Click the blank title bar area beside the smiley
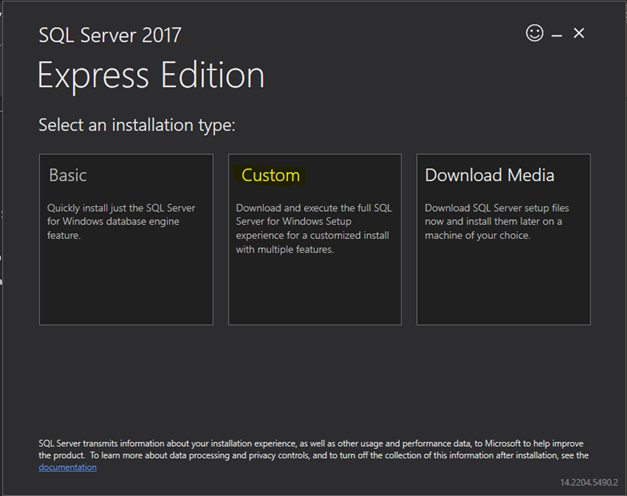The height and width of the screenshot is (496, 627). (x=400, y=34)
